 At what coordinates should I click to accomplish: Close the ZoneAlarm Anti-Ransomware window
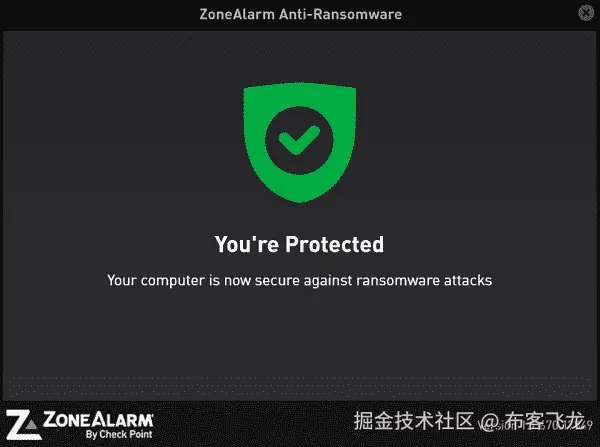pyautogui.click(x=585, y=13)
